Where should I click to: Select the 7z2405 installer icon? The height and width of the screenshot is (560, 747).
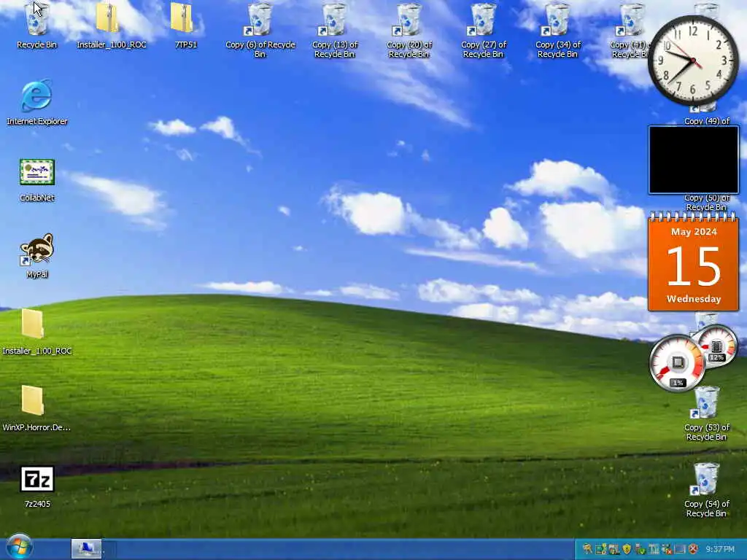click(37, 486)
